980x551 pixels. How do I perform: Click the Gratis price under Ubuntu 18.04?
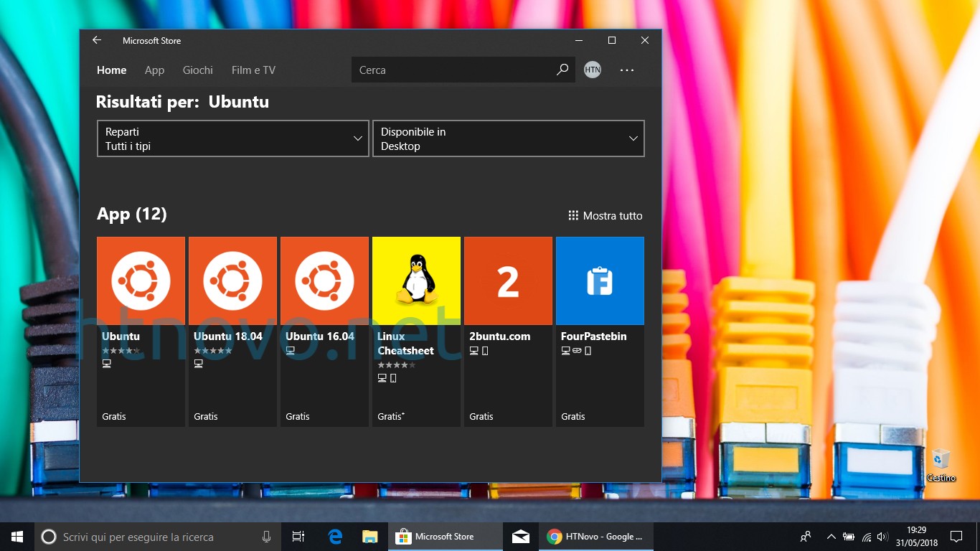click(x=206, y=416)
